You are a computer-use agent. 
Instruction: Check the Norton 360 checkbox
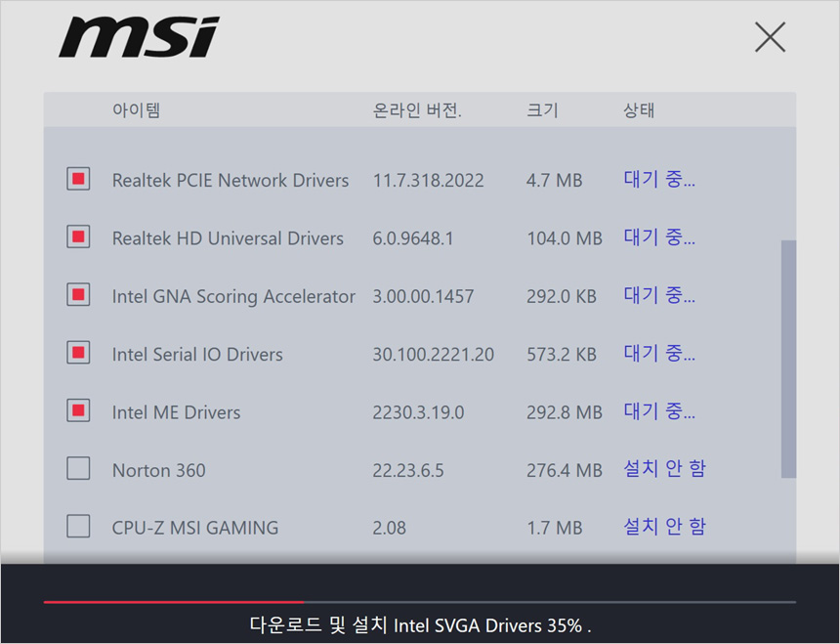78,469
